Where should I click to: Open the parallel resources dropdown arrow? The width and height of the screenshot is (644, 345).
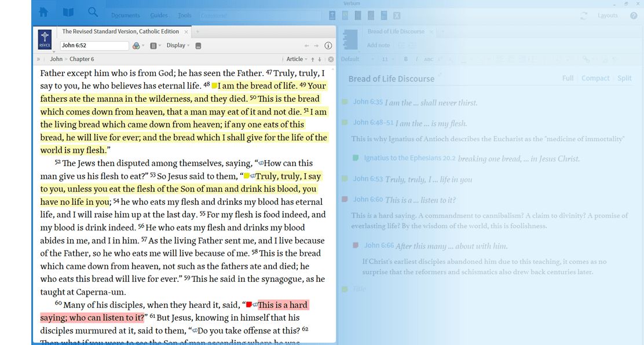click(160, 46)
